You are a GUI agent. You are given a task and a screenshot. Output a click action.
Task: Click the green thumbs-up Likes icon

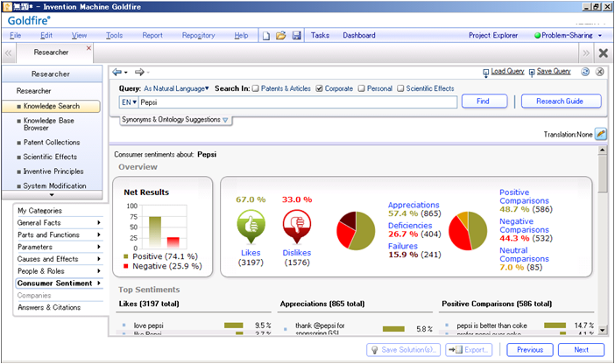click(x=251, y=226)
